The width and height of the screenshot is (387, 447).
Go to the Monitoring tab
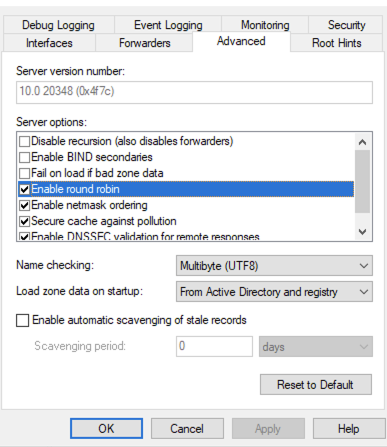click(265, 25)
